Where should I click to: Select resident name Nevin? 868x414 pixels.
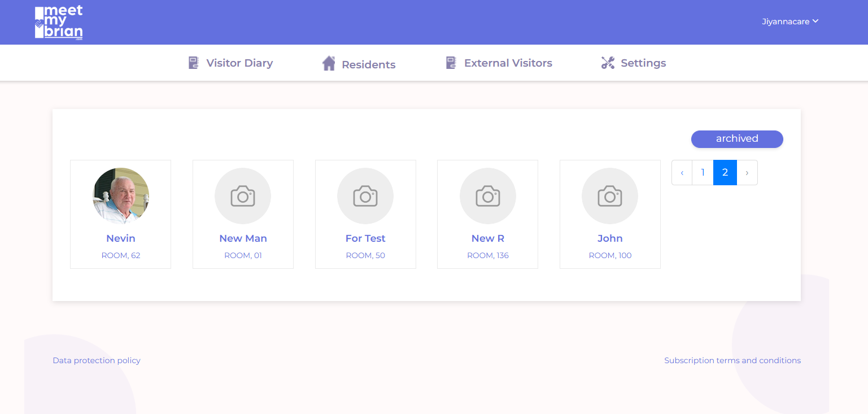pos(121,238)
